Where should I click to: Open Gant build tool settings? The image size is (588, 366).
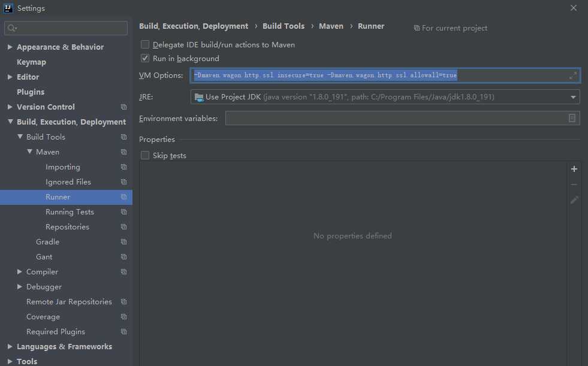coord(44,257)
